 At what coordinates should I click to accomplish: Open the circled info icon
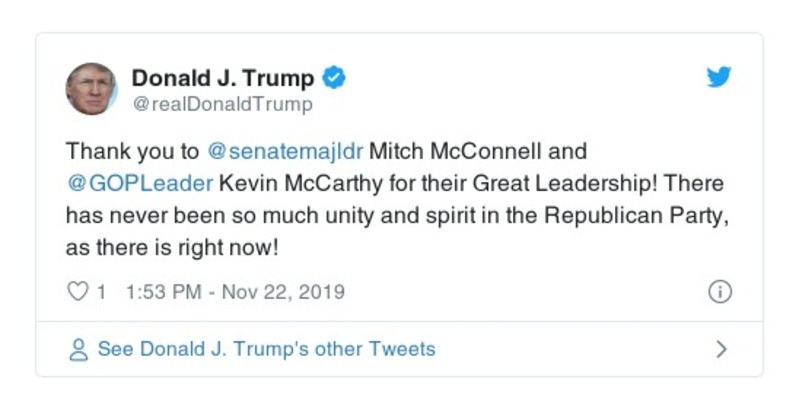point(720,292)
